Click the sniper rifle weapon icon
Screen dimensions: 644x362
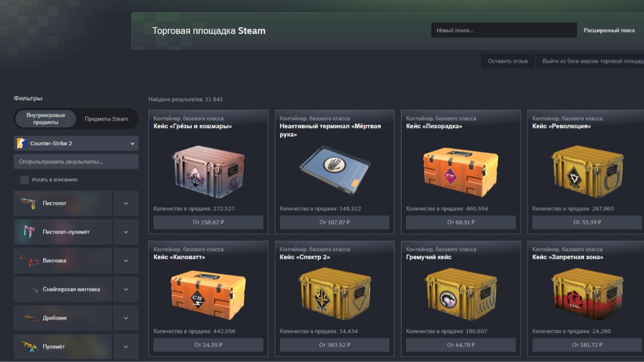(x=28, y=289)
